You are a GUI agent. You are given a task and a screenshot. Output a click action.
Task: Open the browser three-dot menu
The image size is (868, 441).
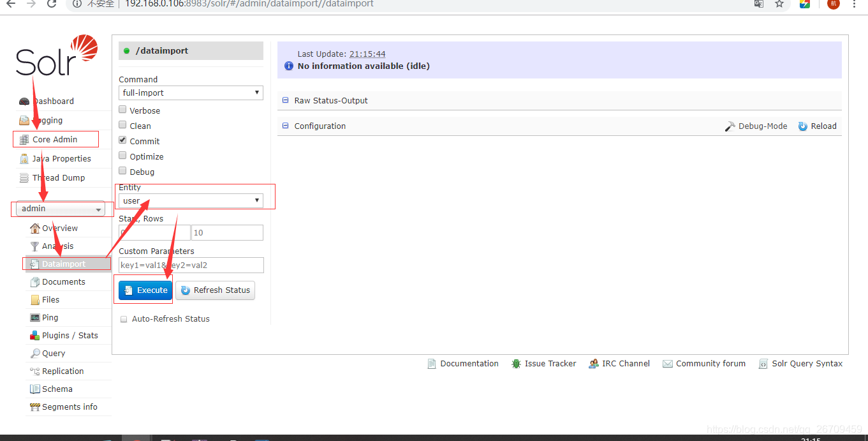855,3
